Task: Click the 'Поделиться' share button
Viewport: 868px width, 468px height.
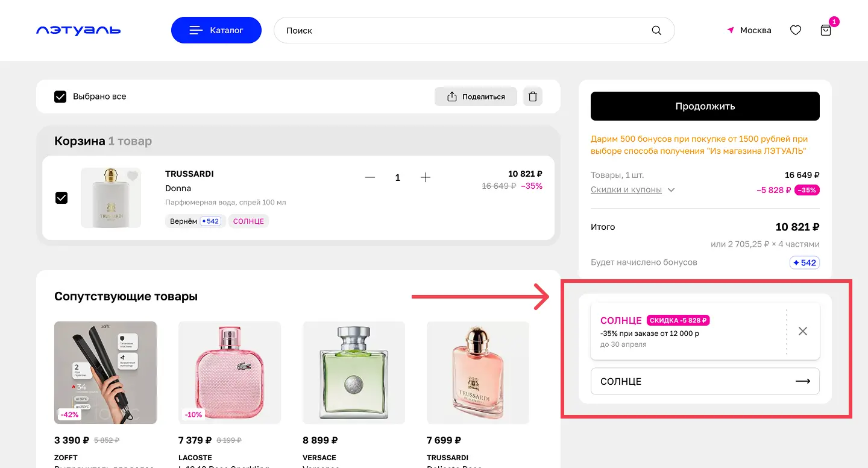Action: 476,96
